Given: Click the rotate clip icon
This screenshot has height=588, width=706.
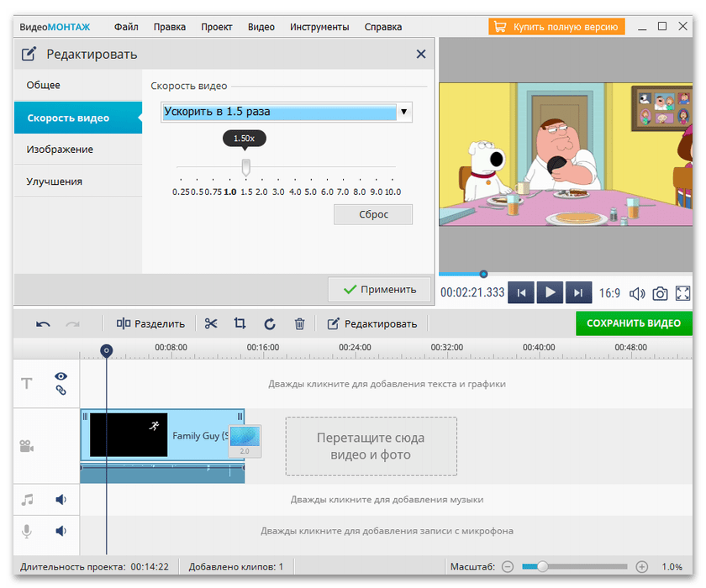Looking at the screenshot, I should [x=270, y=323].
